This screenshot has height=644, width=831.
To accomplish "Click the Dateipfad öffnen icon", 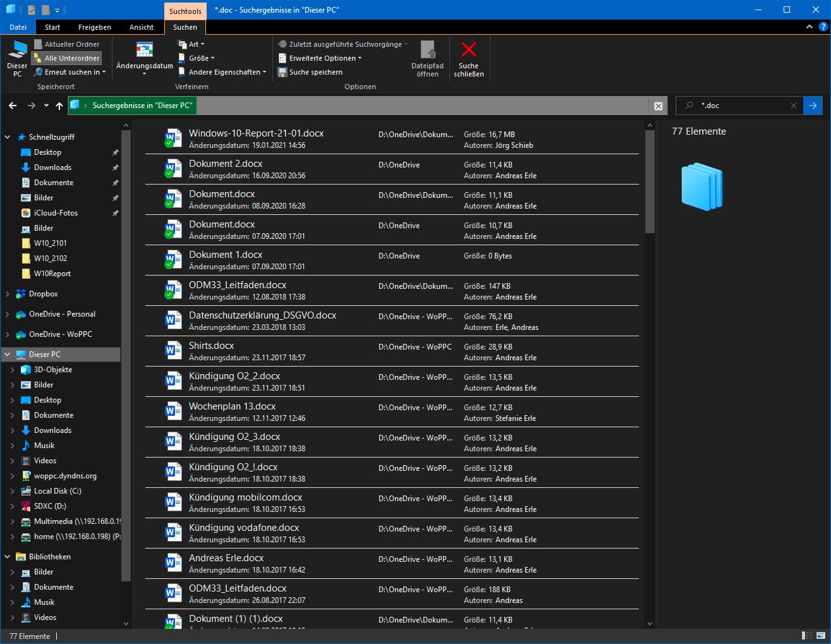I will pos(427,50).
